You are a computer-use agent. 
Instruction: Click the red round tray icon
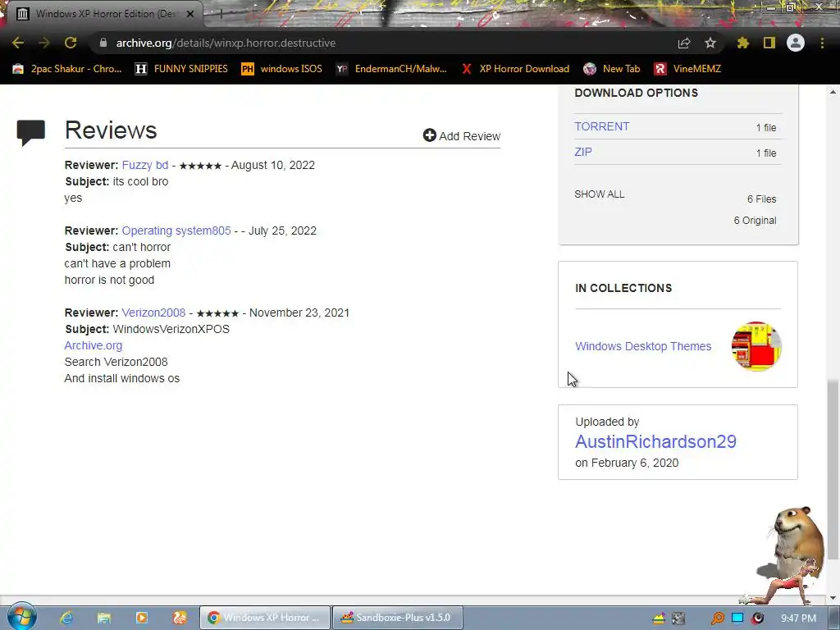(x=757, y=619)
